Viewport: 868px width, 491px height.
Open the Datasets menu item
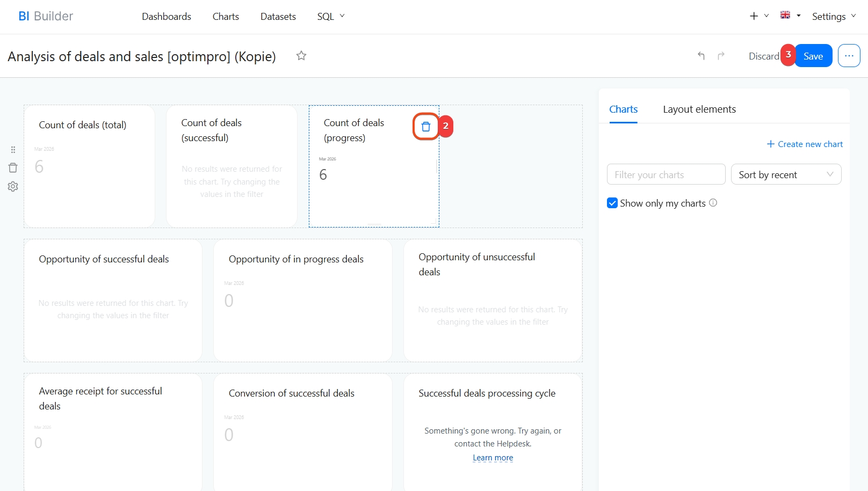(x=278, y=17)
